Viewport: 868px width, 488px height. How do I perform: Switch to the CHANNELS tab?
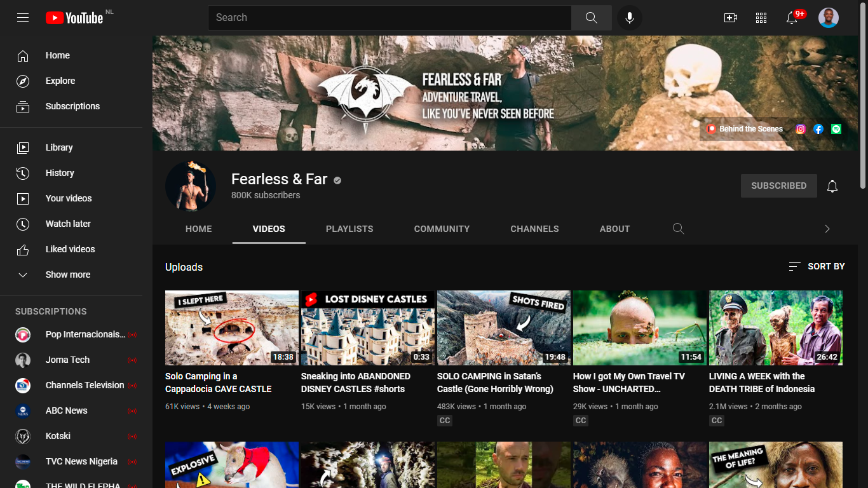pyautogui.click(x=535, y=229)
